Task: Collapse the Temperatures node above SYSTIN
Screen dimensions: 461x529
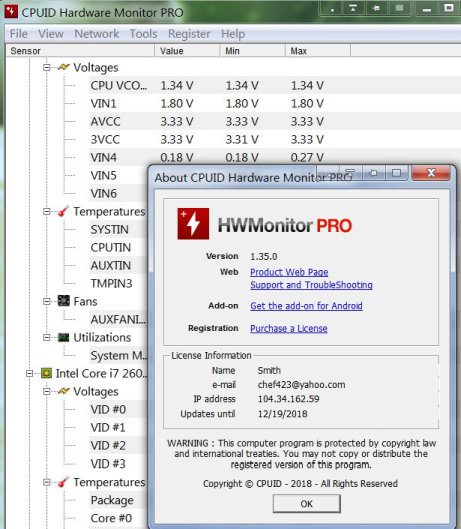Action: click(47, 212)
